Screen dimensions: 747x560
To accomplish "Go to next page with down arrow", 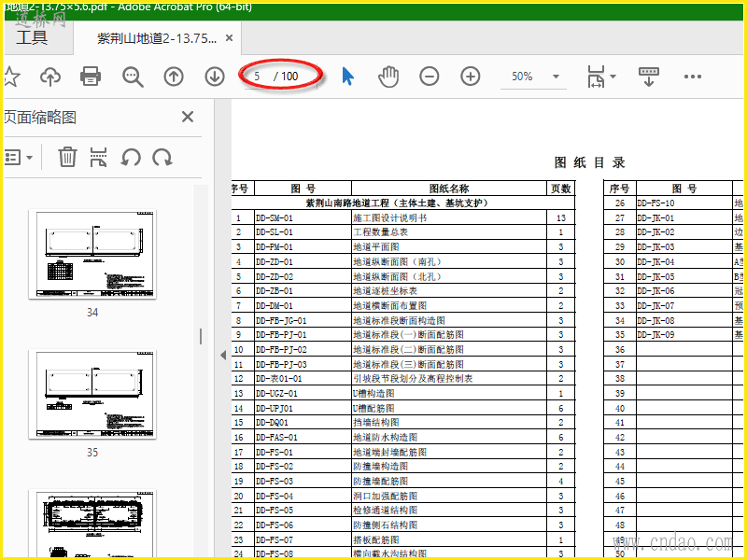I will 215,77.
